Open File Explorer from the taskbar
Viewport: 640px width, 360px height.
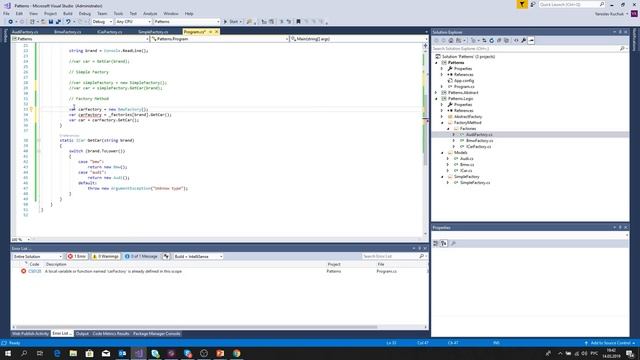pos(73,353)
